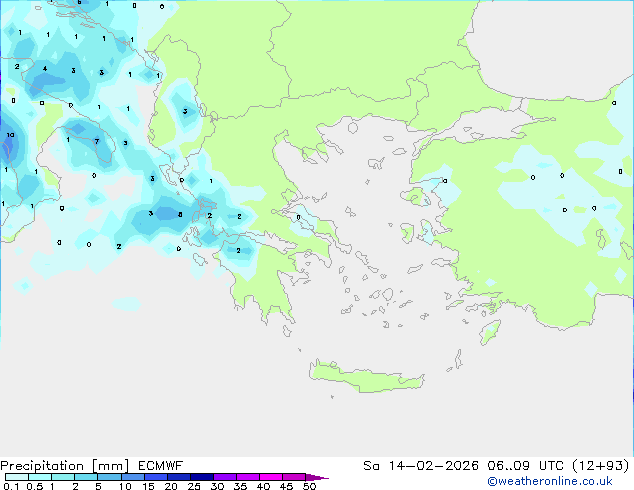Click the '15' legend scale label

(148, 486)
